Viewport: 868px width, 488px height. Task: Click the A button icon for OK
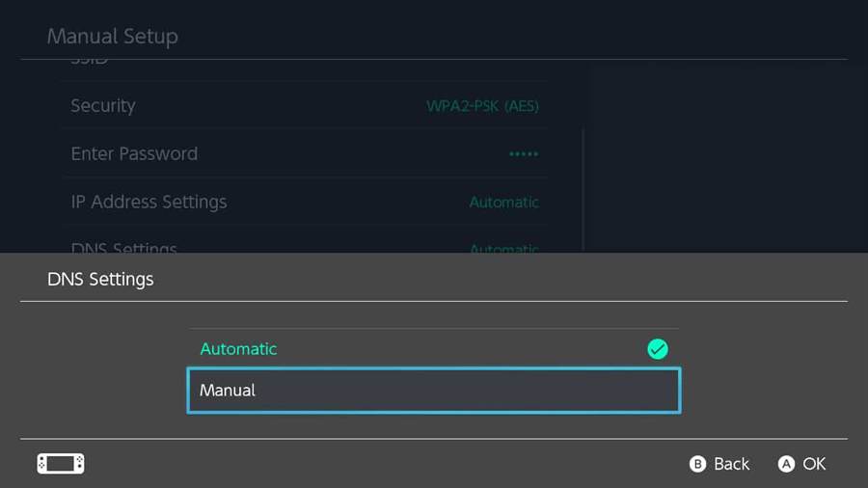786,464
